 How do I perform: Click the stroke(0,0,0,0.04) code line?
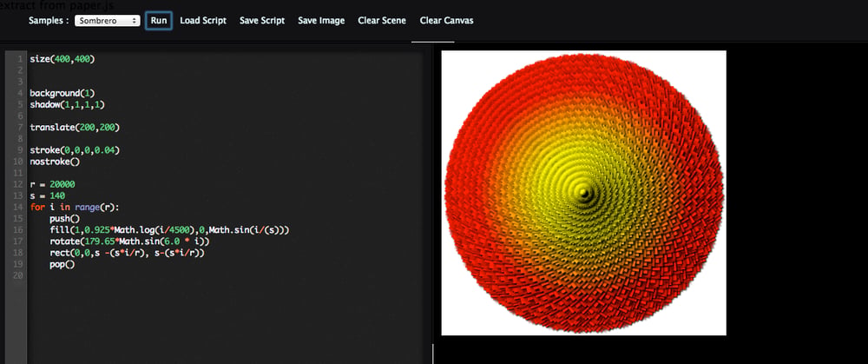tap(75, 150)
